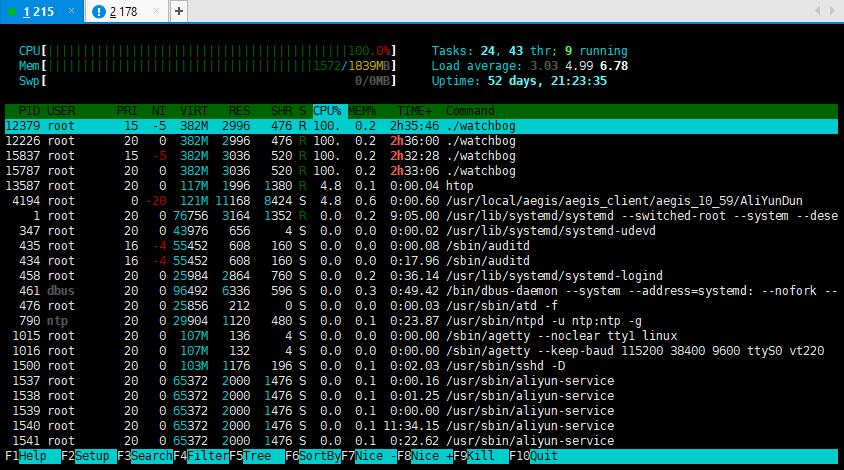Select the dbus-daemon process row
The height and width of the screenshot is (470, 844).
click(x=421, y=291)
